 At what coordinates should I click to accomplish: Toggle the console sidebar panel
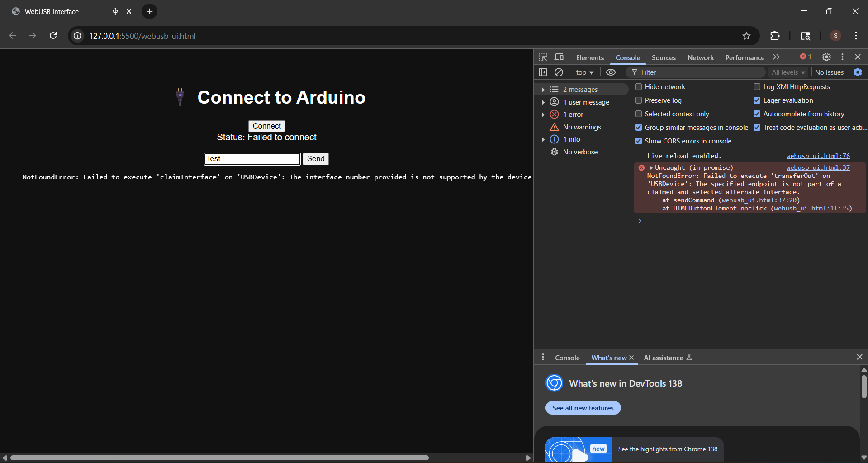pyautogui.click(x=543, y=72)
